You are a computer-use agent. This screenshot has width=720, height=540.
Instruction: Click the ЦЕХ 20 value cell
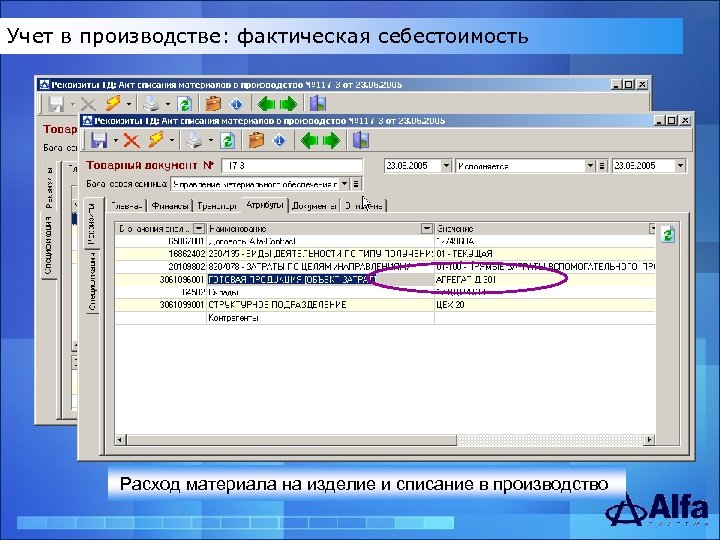[545, 305]
